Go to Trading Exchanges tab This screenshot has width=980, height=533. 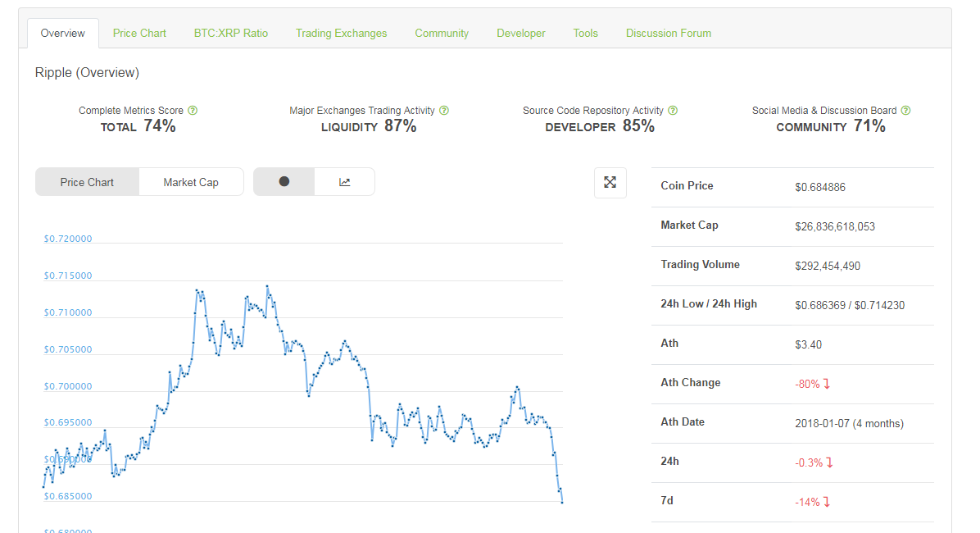click(341, 33)
